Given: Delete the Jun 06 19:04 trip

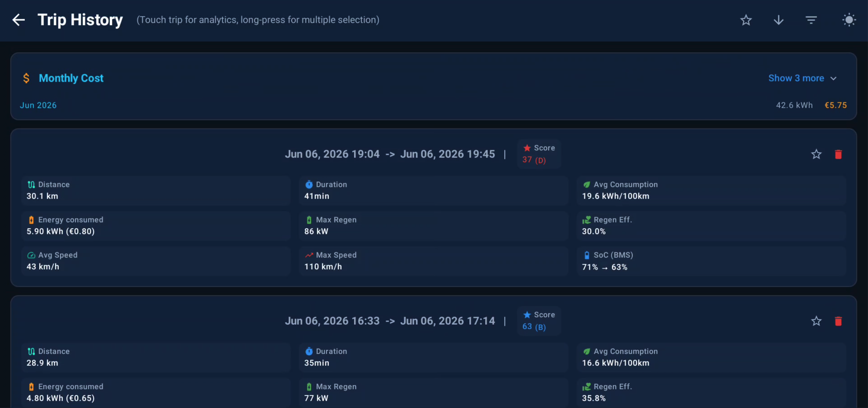Looking at the screenshot, I should click(x=838, y=154).
